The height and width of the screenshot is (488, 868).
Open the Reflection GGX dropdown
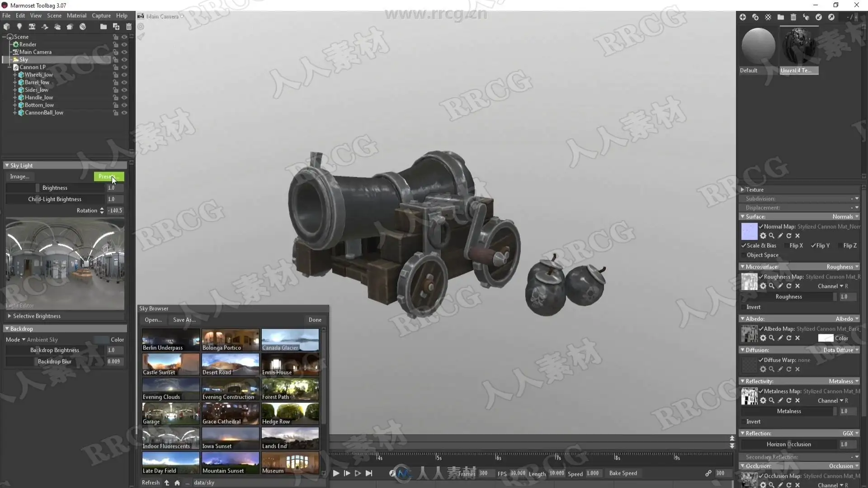pyautogui.click(x=850, y=433)
